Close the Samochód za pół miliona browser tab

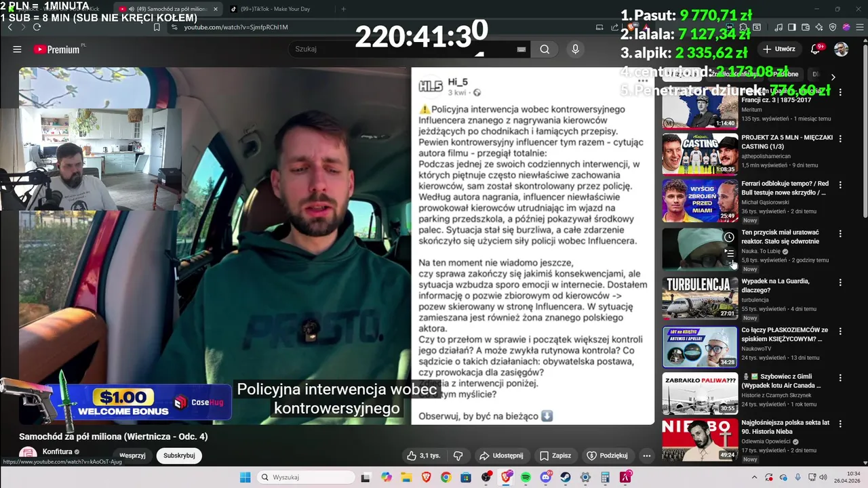coord(216,9)
